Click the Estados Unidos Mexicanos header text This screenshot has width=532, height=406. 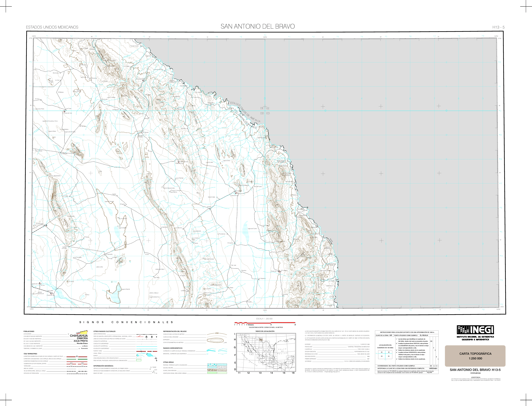tap(52, 27)
